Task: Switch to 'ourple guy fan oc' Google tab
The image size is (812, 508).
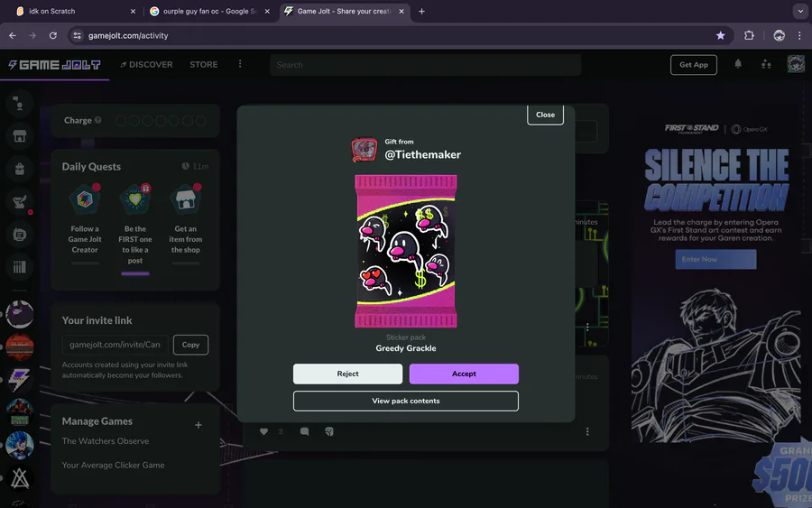Action: [x=209, y=11]
